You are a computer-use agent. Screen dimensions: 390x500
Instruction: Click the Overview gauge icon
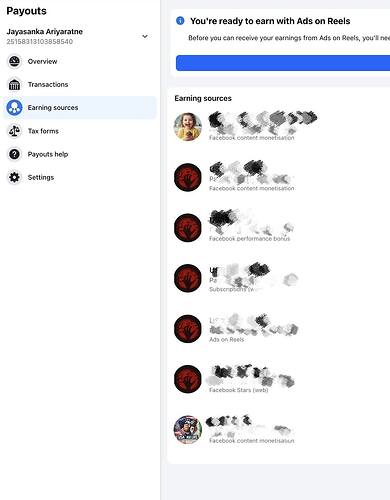(14, 61)
